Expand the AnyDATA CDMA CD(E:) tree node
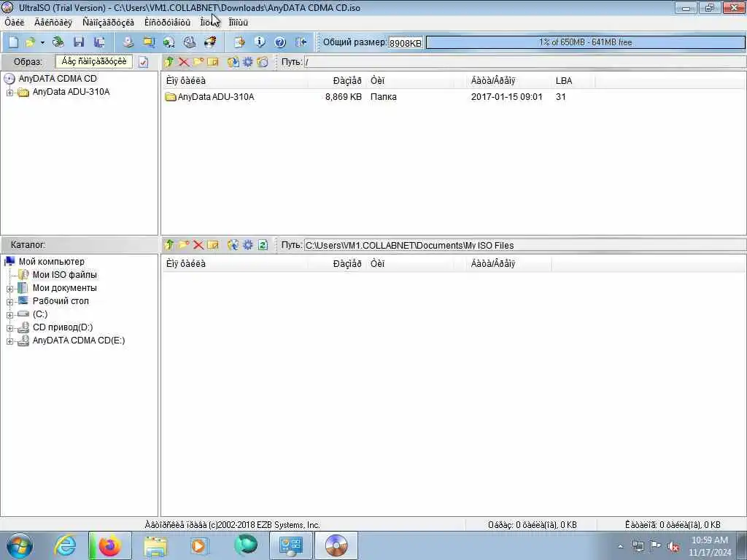This screenshot has height=560, width=747. click(9, 341)
